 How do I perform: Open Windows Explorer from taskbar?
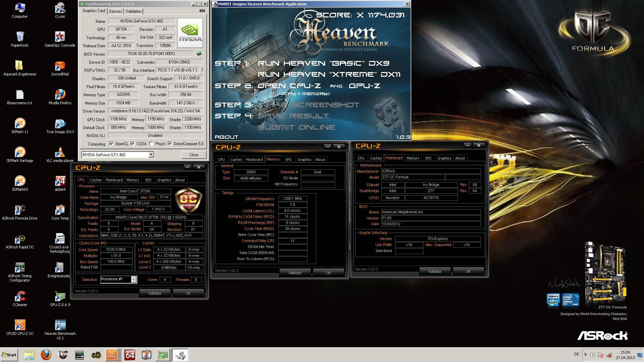click(x=29, y=355)
